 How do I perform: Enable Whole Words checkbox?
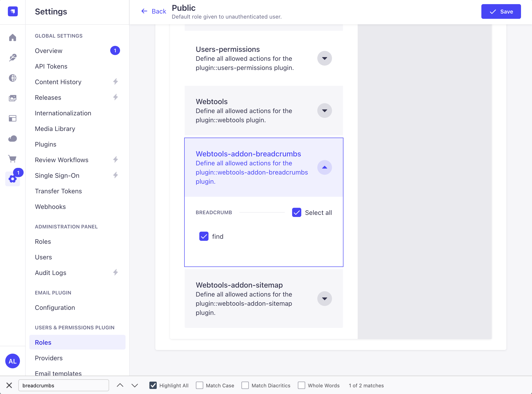(x=301, y=385)
